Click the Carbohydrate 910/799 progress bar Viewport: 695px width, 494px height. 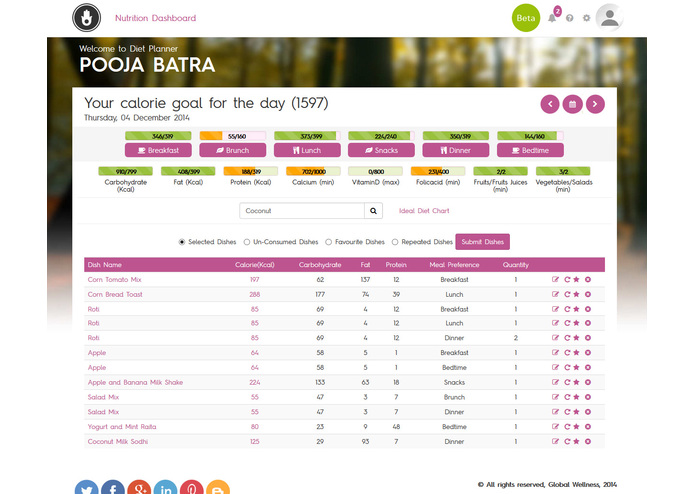click(x=125, y=171)
